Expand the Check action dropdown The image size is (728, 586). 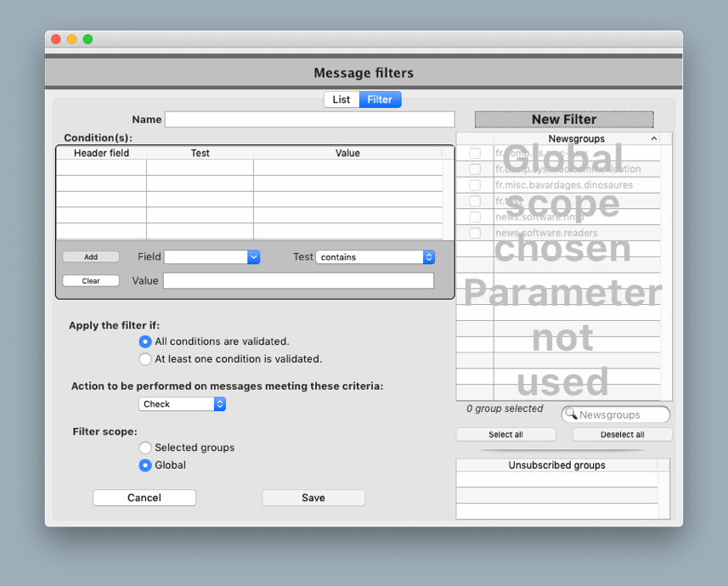tap(182, 404)
